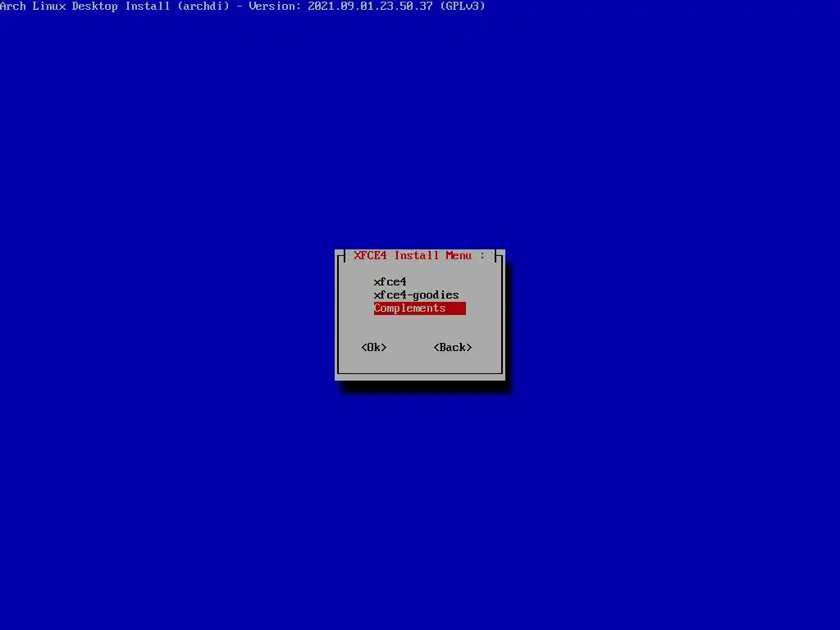Go back using the <Back> button

click(x=453, y=347)
